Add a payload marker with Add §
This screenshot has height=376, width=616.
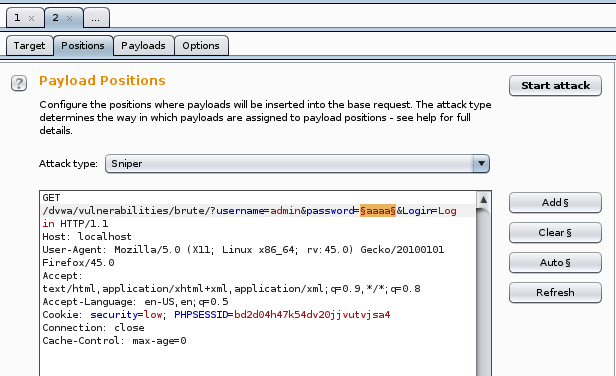coord(555,202)
